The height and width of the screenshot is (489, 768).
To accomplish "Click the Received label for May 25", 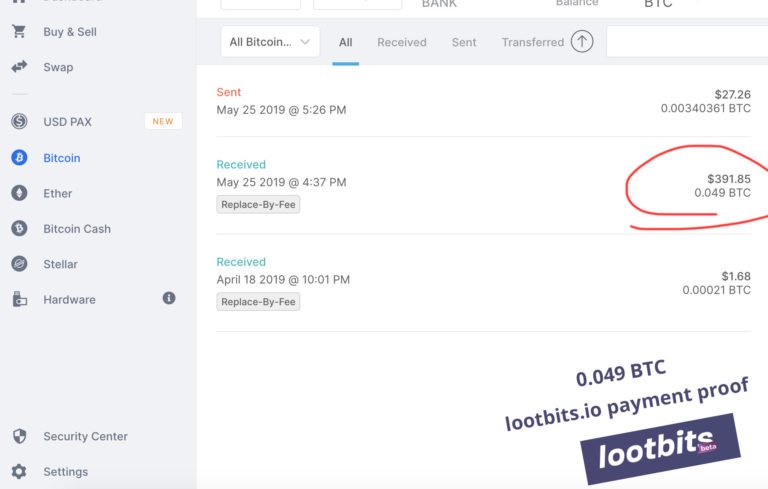I will 241,165.
